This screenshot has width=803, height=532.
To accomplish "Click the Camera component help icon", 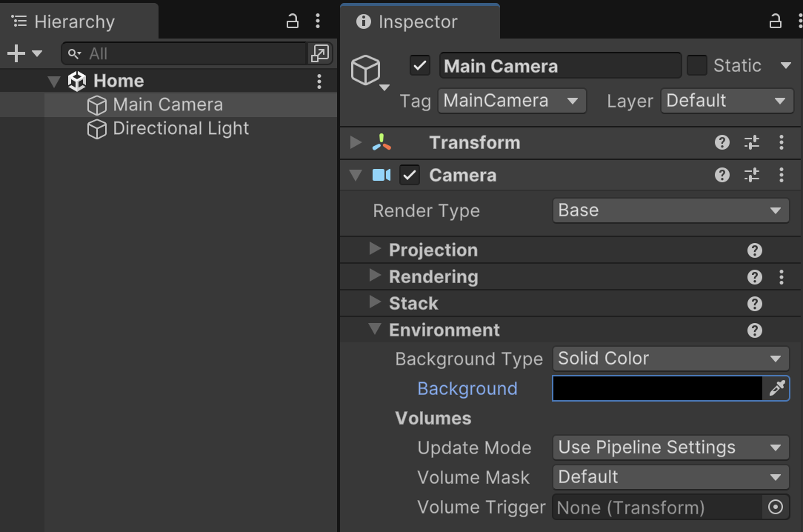I will click(x=722, y=176).
